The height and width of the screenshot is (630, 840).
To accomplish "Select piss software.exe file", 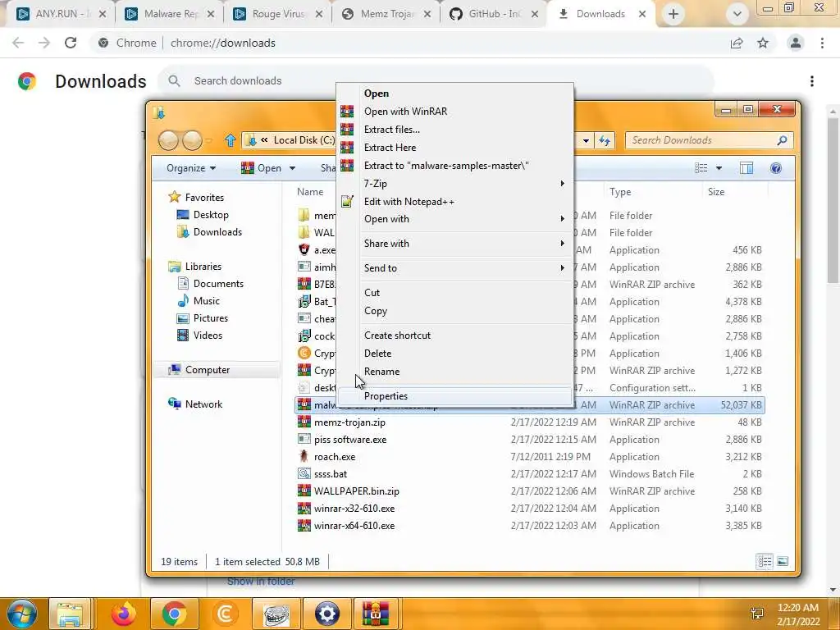I will coord(349,440).
